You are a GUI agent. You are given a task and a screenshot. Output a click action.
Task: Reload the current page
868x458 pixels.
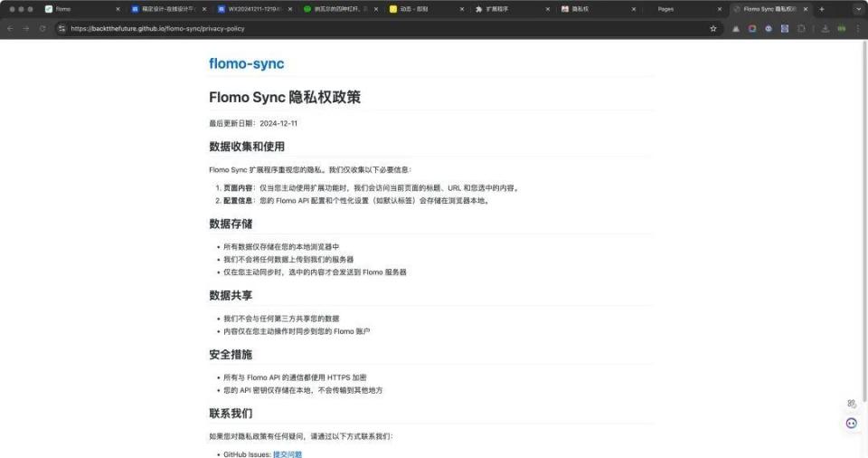(x=42, y=28)
